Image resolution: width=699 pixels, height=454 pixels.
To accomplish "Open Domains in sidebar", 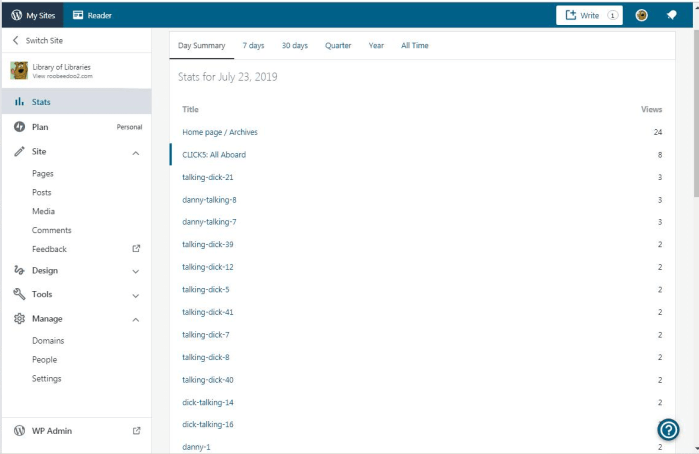I will (48, 341).
